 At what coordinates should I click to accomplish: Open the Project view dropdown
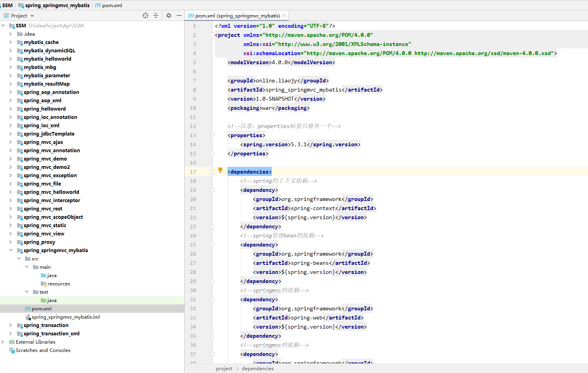pyautogui.click(x=32, y=16)
